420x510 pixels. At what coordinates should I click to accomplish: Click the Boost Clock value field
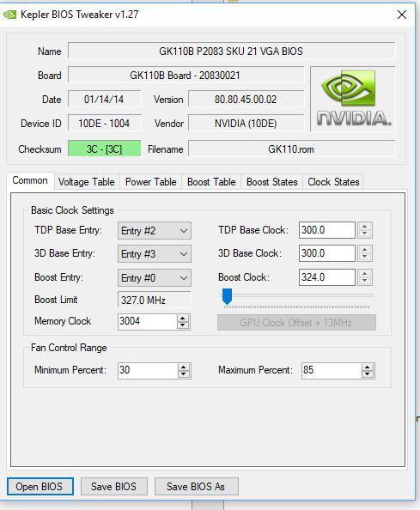327,277
